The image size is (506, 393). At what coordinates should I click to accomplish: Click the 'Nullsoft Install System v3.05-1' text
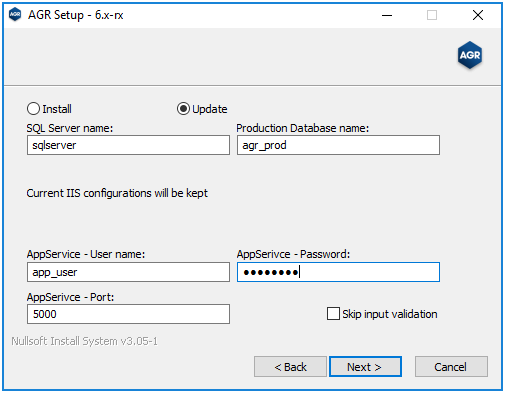(x=84, y=341)
